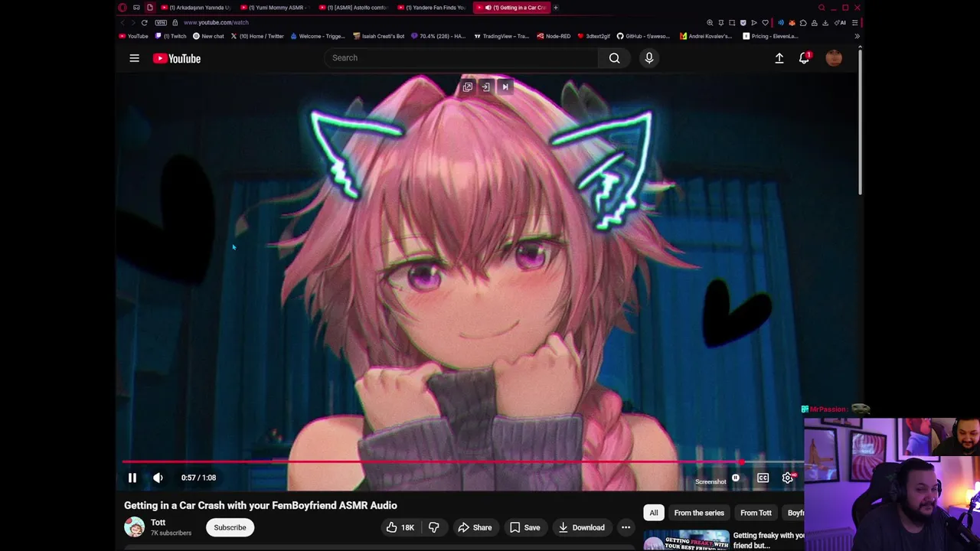Click video overlay next-track icon
980x551 pixels.
(505, 87)
